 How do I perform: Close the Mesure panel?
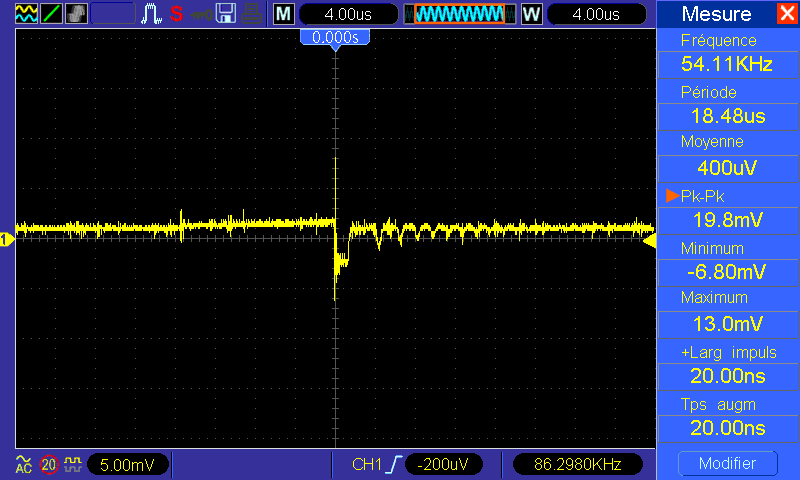coord(787,14)
